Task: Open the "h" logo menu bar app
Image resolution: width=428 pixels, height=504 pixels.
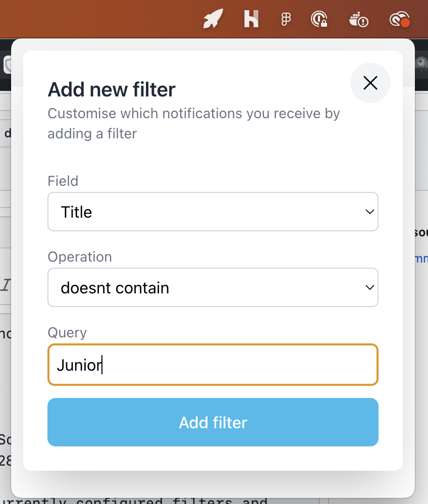Action: [x=251, y=19]
